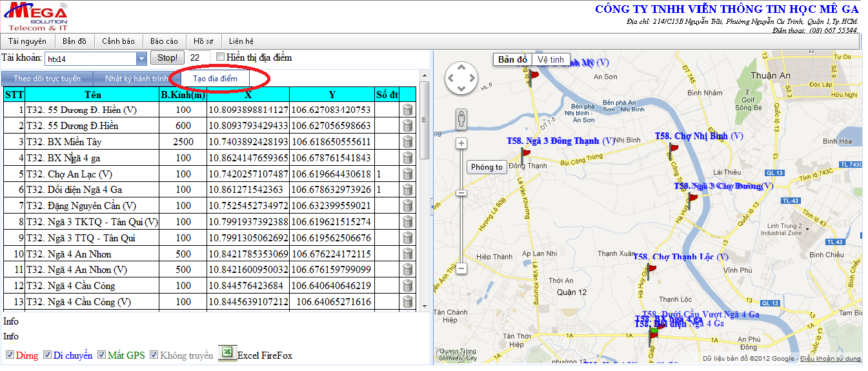Screen dimensions: 868x371
Task: Click the X column header
Action: (248, 94)
